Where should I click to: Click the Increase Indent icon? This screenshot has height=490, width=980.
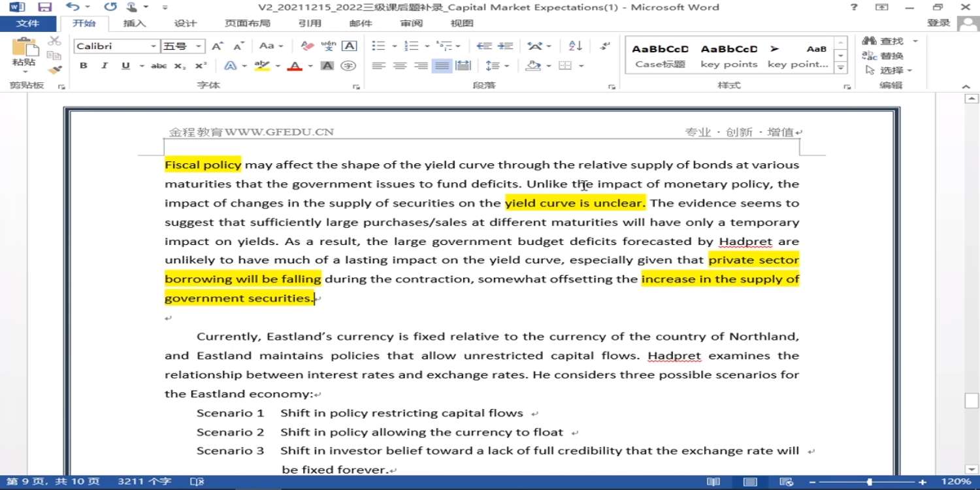505,46
